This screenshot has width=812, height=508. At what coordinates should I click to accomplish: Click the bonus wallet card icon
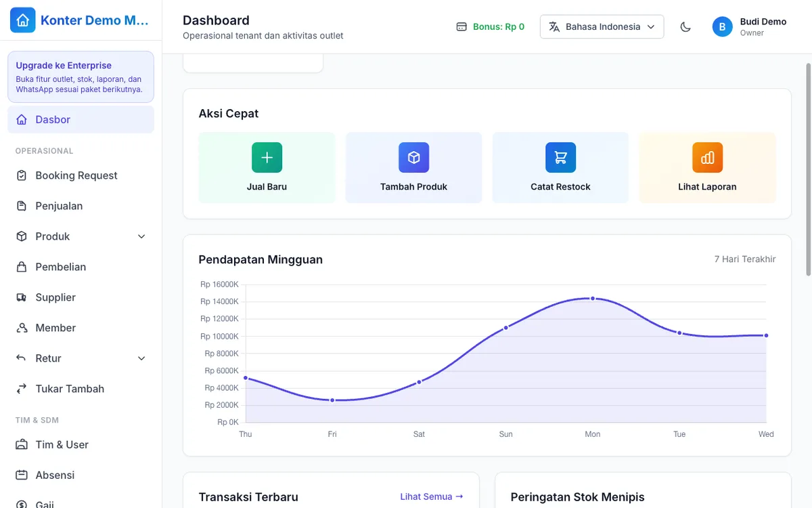461,27
